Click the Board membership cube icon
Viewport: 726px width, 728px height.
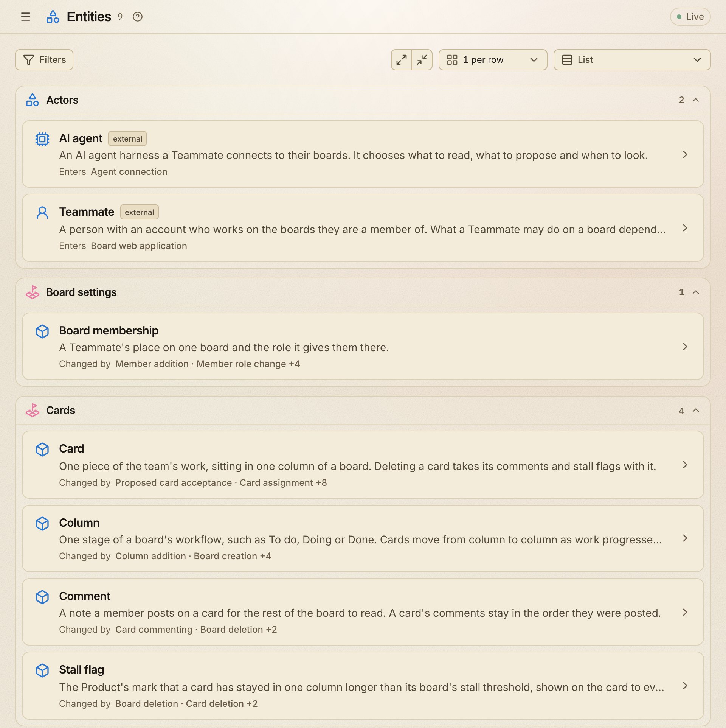[x=42, y=331]
